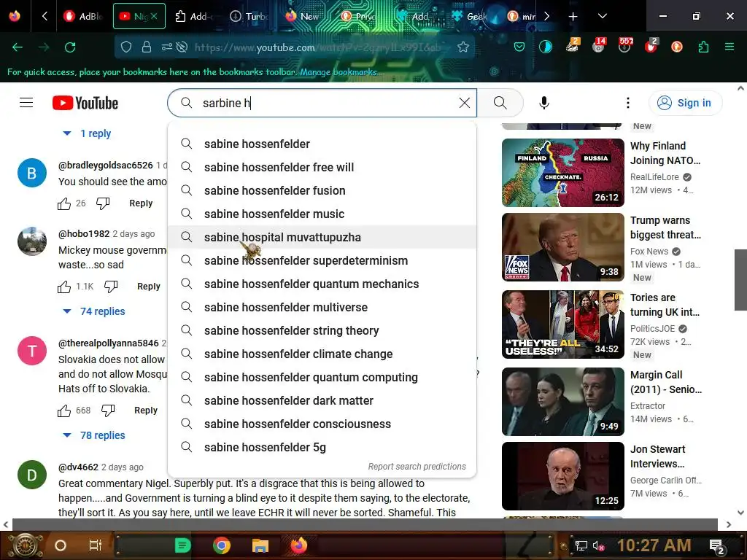Click the horizontal page scrollbar
Image resolution: width=747 pixels, height=560 pixels.
click(x=365, y=524)
